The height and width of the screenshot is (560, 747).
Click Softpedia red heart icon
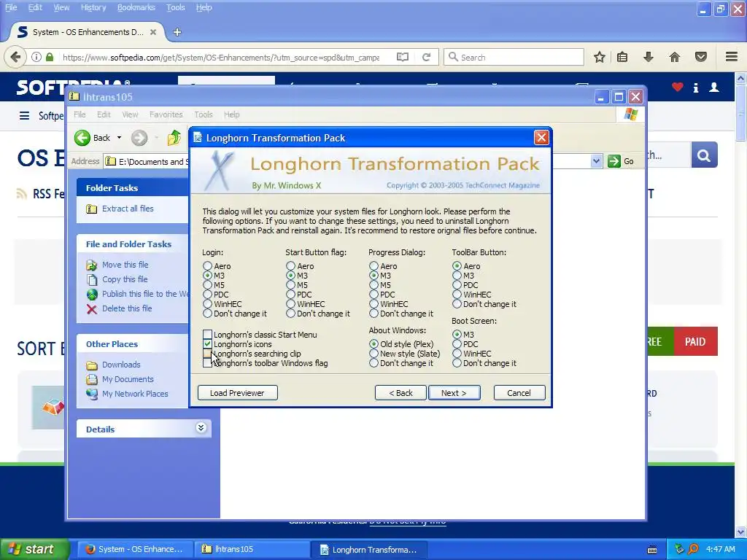(678, 87)
